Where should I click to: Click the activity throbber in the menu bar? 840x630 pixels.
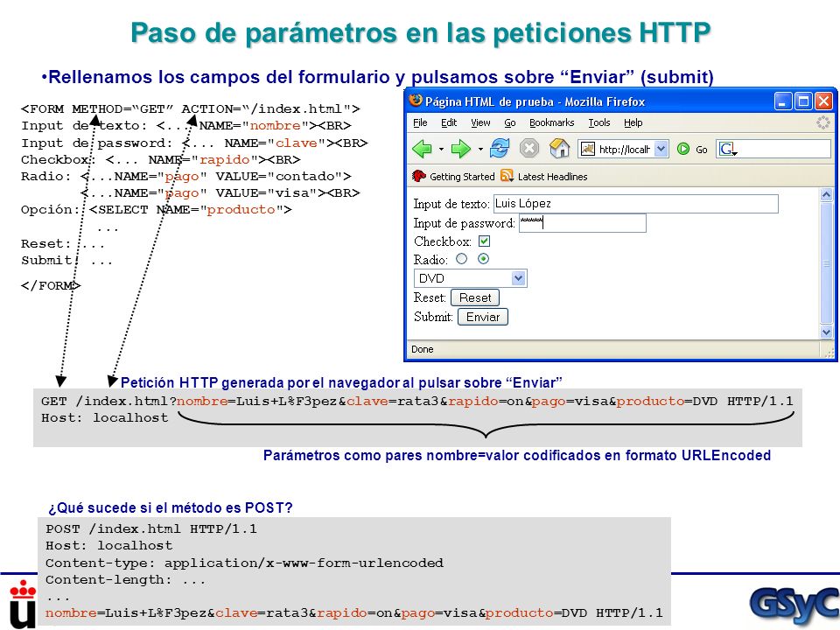pyautogui.click(x=822, y=122)
